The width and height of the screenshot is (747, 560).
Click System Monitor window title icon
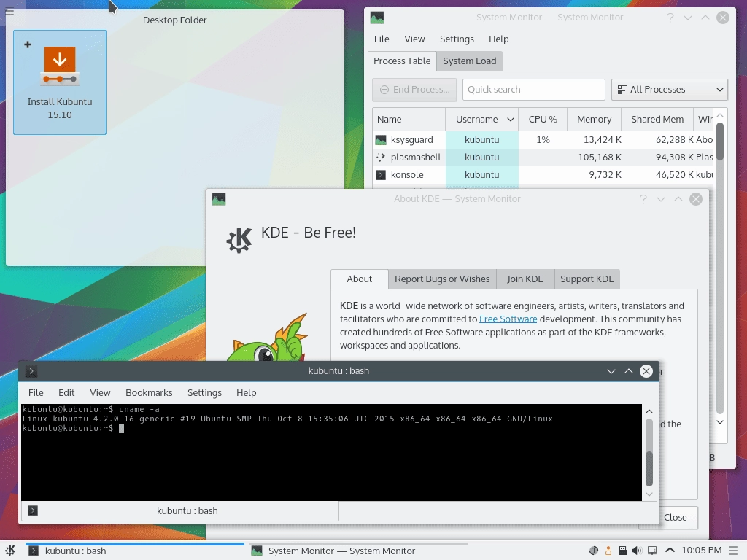[x=377, y=17]
